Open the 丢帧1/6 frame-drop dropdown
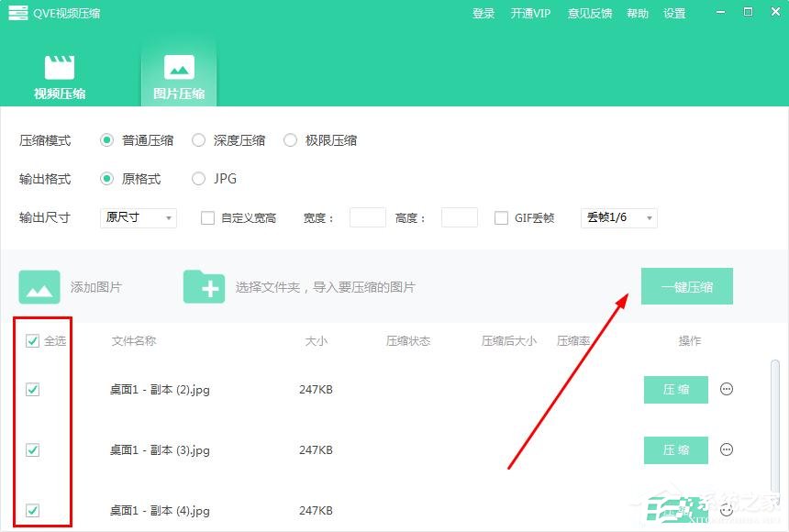Screen dimensions: 789x532 point(618,217)
